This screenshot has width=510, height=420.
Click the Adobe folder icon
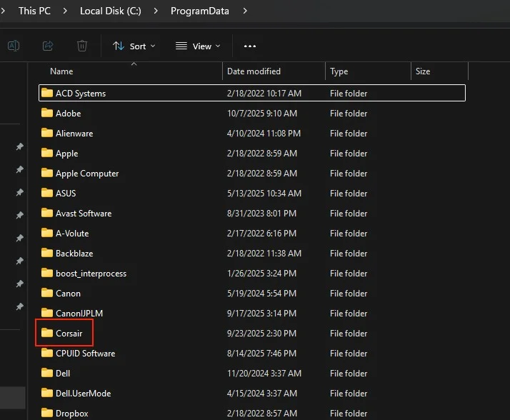click(x=47, y=114)
